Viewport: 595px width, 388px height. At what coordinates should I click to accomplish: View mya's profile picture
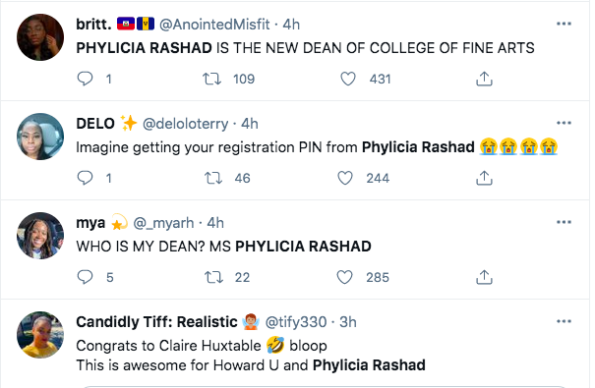(x=40, y=236)
